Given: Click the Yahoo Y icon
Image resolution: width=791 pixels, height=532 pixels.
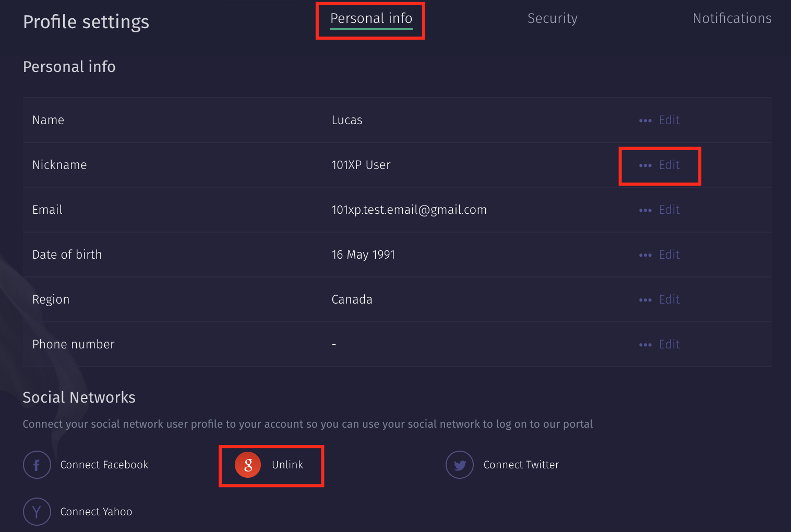Looking at the screenshot, I should coord(37,512).
